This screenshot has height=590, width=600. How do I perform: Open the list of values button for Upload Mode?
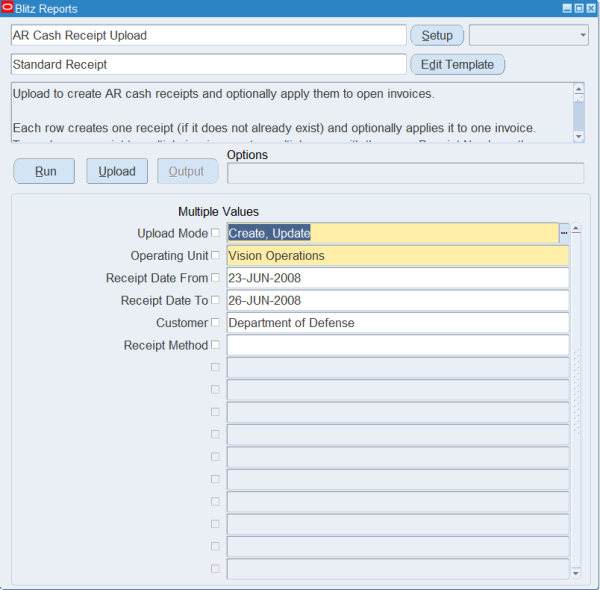click(x=564, y=233)
